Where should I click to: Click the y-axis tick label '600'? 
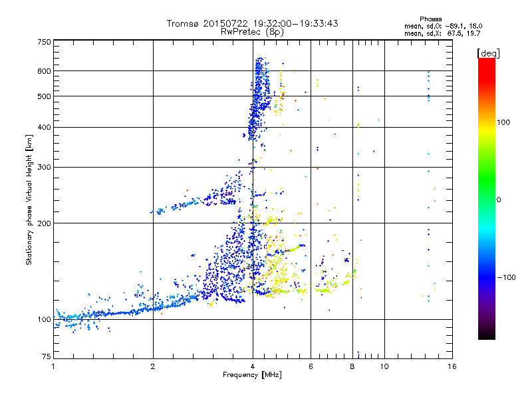pos(44,71)
